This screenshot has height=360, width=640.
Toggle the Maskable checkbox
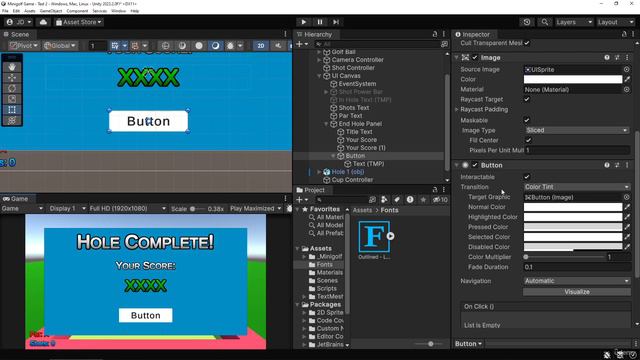527,120
